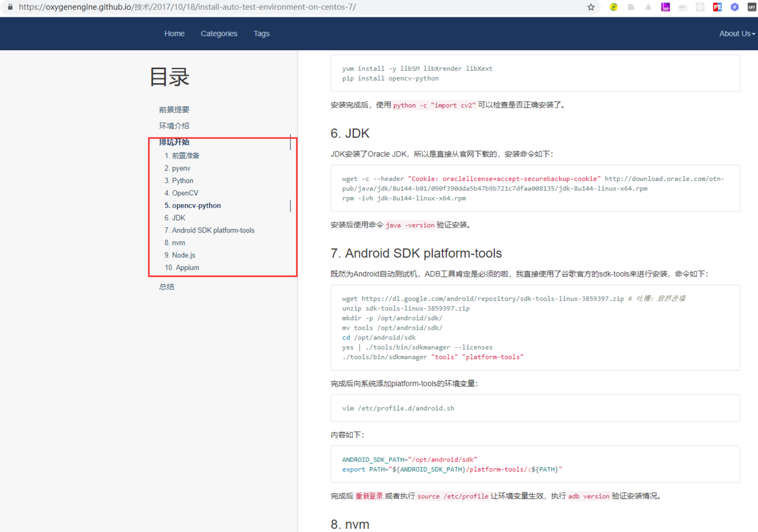Click the blue hexagon R extension icon

pos(735,7)
